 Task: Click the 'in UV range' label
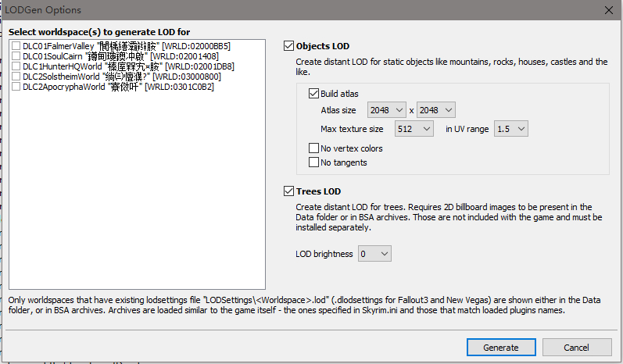click(467, 129)
